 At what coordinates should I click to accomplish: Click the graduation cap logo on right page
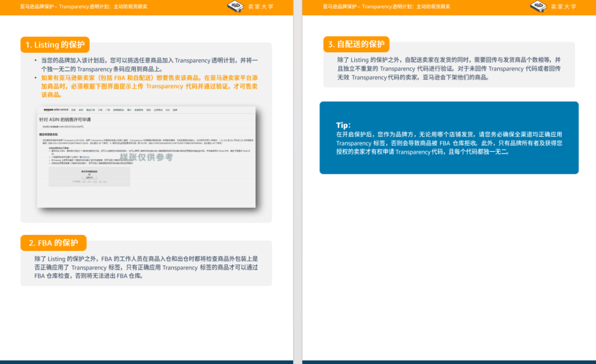[x=538, y=7]
